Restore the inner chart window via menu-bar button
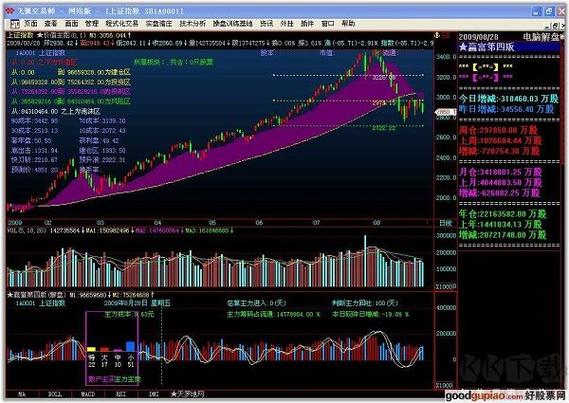 (x=556, y=26)
